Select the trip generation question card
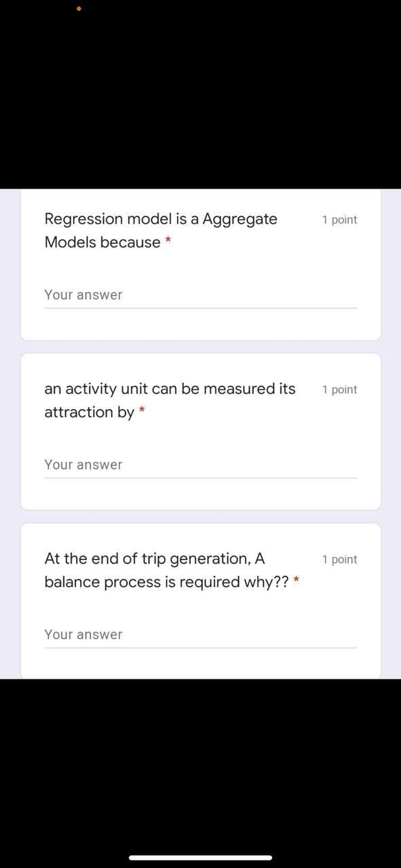401x868 pixels. pos(200,597)
